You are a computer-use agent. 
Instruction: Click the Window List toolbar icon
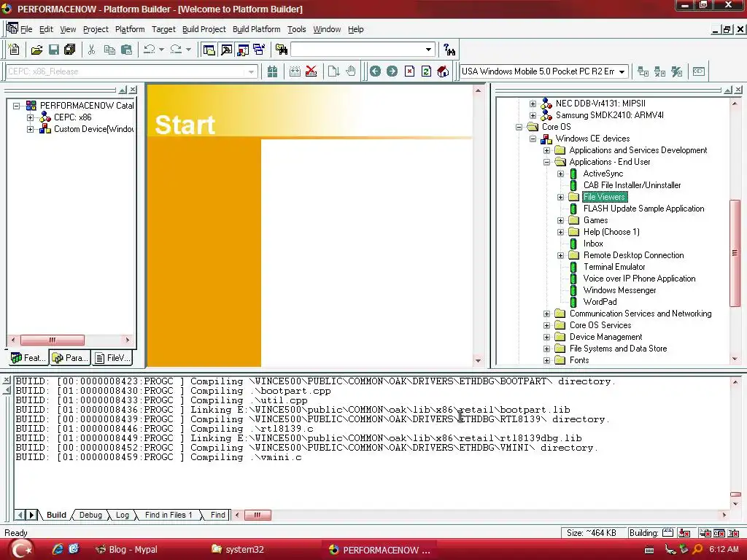click(259, 50)
